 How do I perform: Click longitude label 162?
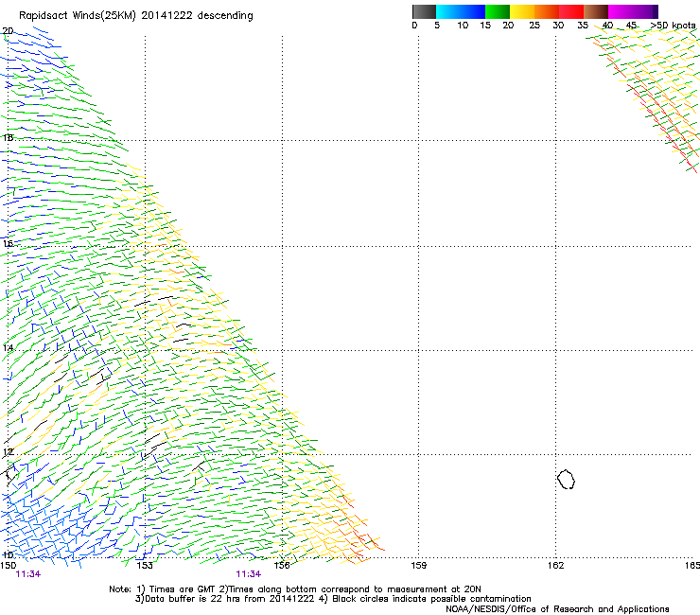[555, 566]
